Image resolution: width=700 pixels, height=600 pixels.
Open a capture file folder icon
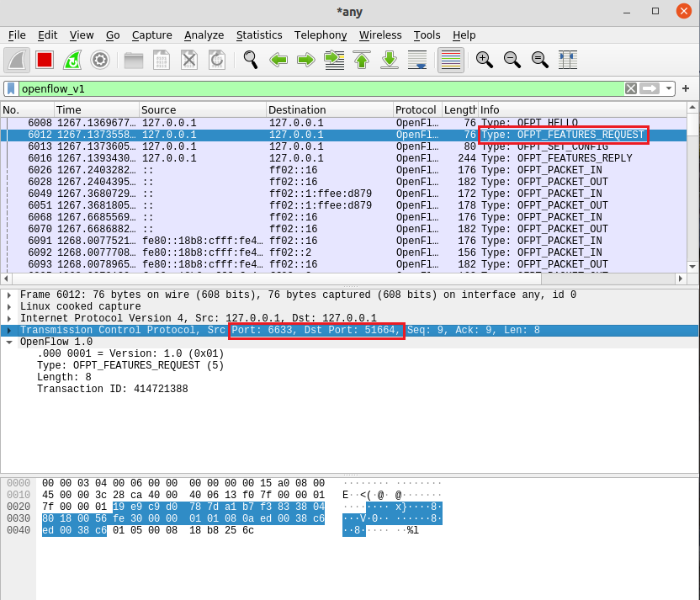point(134,60)
